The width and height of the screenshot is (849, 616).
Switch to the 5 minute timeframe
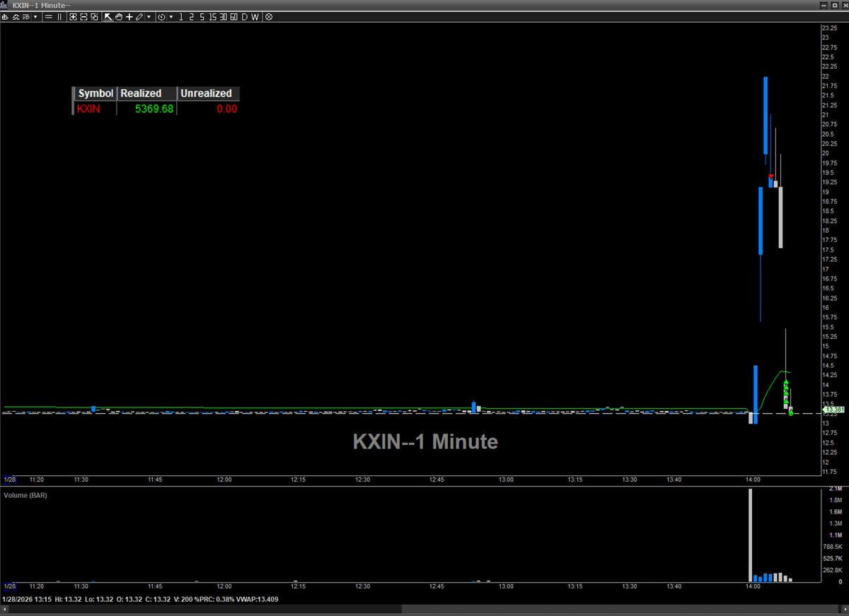[x=202, y=17]
